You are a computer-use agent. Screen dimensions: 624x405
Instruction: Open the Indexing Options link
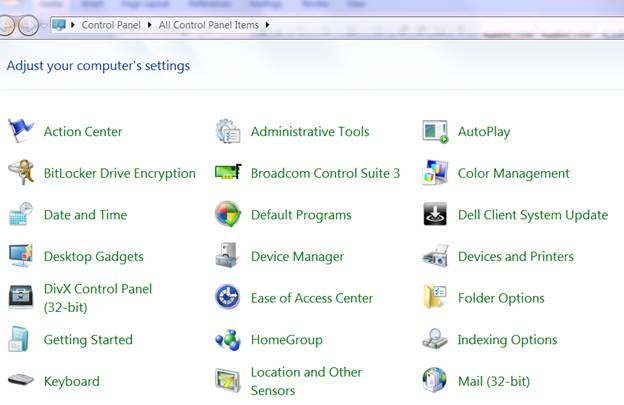507,340
